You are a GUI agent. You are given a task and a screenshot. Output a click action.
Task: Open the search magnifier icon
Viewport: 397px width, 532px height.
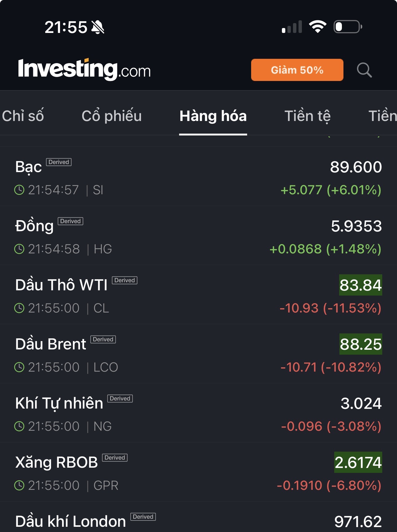[x=364, y=70]
